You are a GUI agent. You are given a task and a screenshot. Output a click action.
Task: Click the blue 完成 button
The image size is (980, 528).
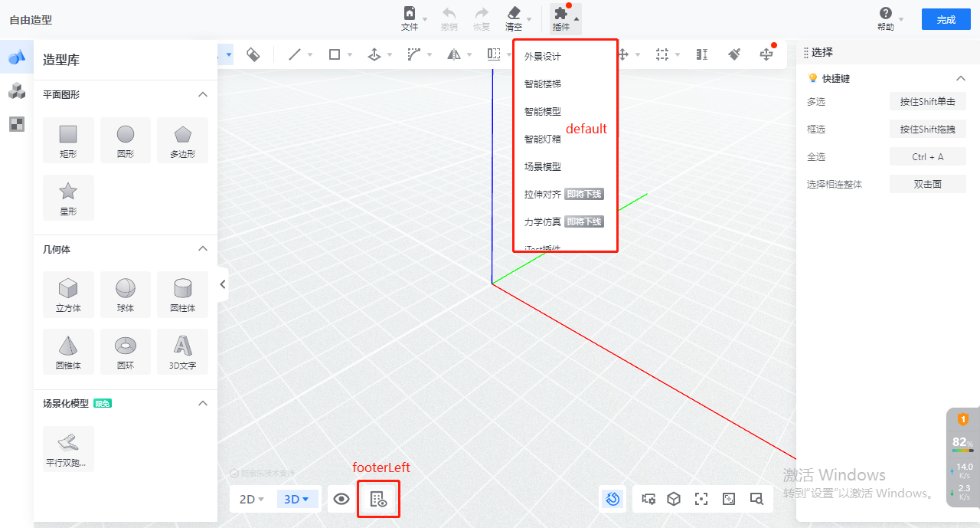point(946,19)
